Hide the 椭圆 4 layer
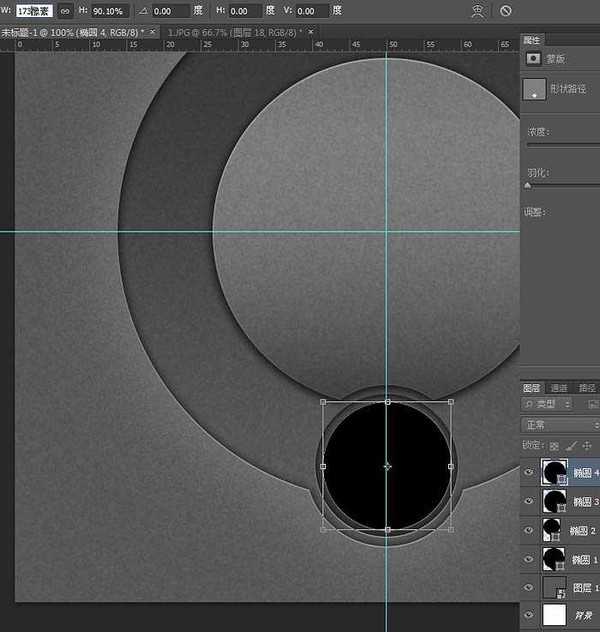Viewport: 600px width, 632px height. click(x=529, y=471)
